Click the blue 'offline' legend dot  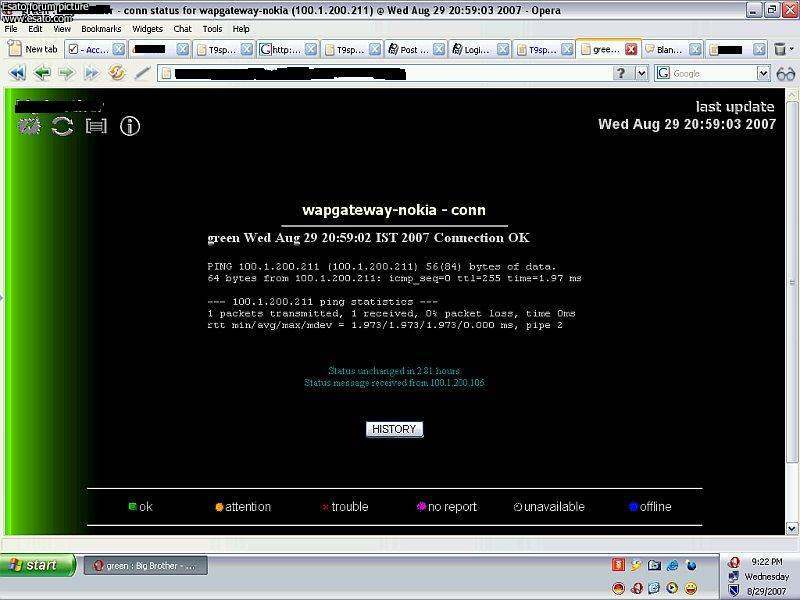pyautogui.click(x=633, y=507)
